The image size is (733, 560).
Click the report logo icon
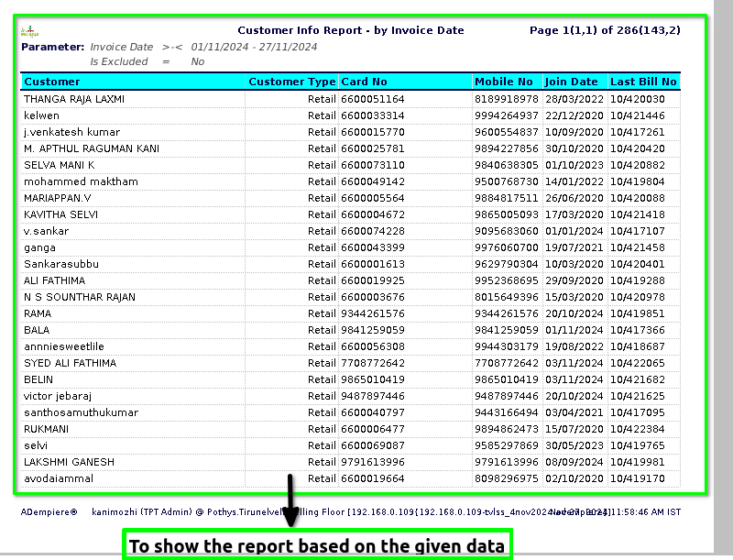30,31
